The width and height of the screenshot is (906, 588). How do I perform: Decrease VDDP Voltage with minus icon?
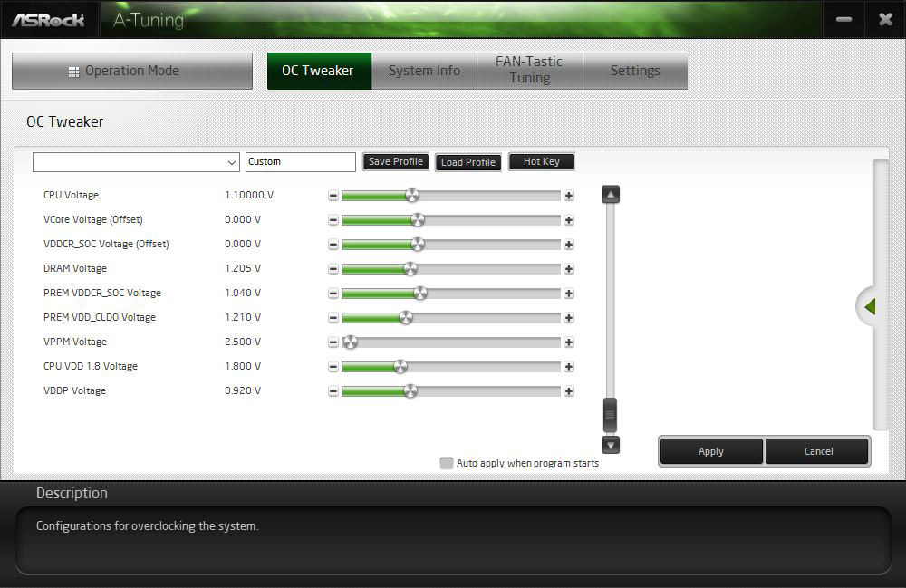333,391
